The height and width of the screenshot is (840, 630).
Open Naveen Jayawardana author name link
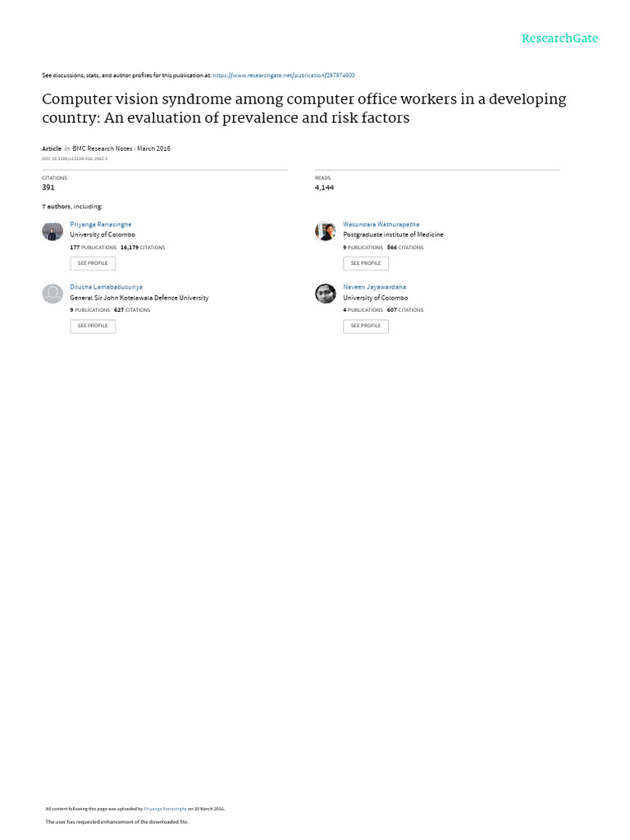pos(374,287)
